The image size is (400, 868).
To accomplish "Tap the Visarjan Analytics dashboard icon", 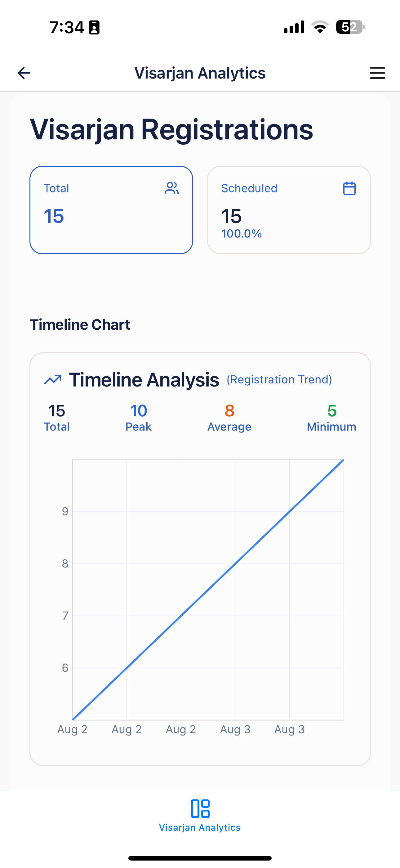I will click(x=200, y=808).
